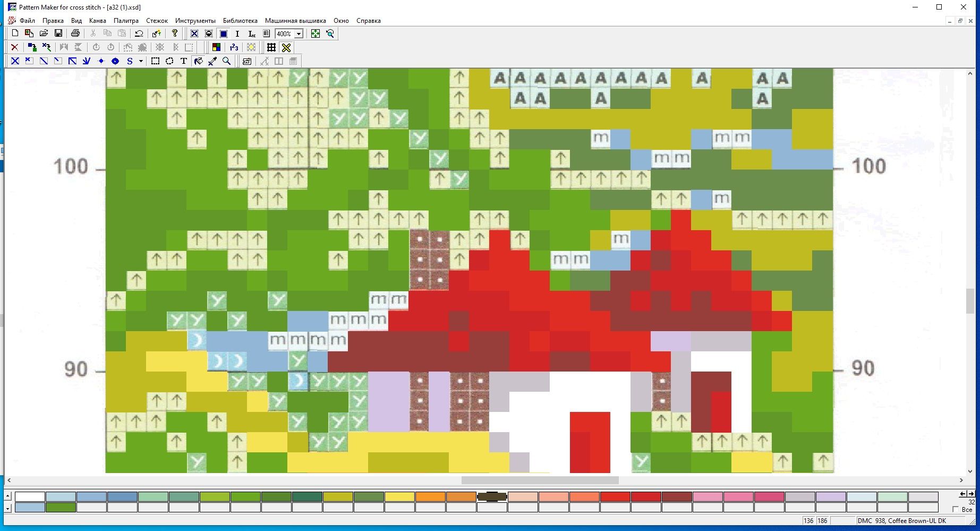Viewport: 980px width, 531px height.
Task: Activate the Text tool
Action: [184, 61]
